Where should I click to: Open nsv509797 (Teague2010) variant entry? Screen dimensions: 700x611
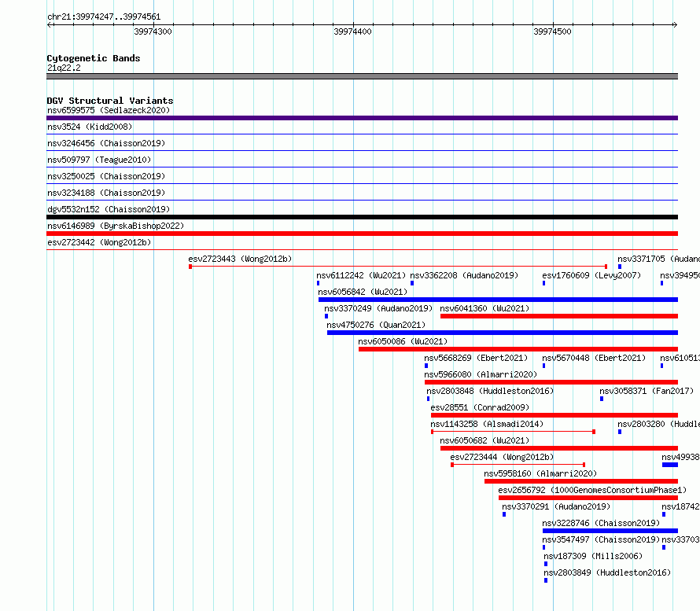(99, 160)
